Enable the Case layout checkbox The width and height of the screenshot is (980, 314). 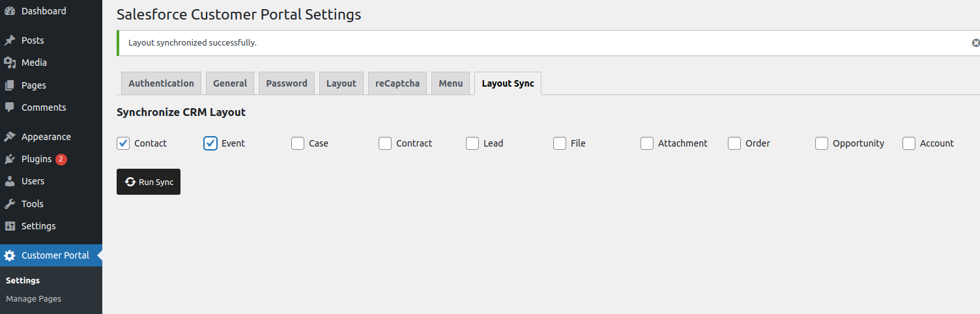point(298,143)
